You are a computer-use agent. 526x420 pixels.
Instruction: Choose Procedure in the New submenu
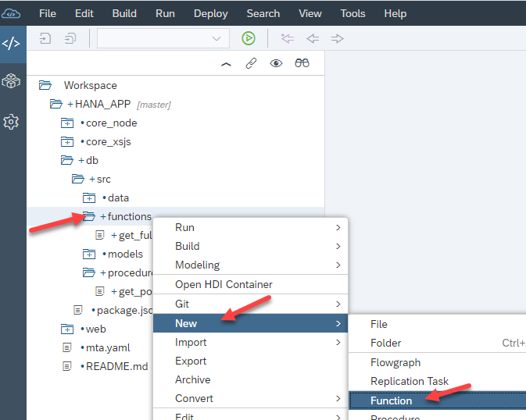[x=438, y=417]
